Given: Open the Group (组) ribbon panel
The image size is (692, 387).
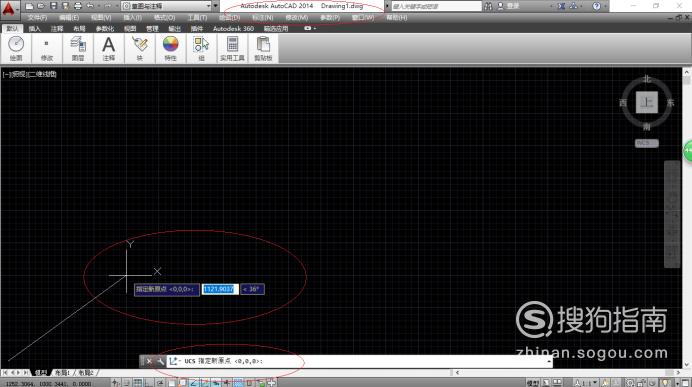Looking at the screenshot, I should (201, 49).
